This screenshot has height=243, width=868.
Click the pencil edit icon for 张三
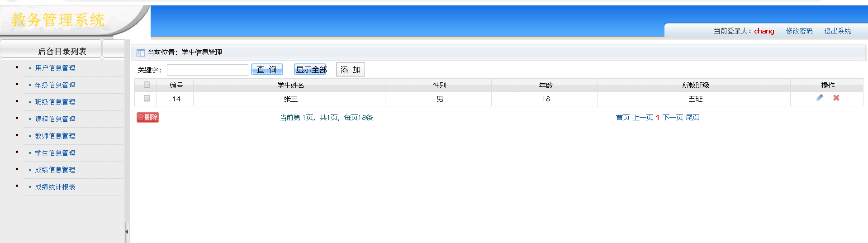(x=820, y=98)
